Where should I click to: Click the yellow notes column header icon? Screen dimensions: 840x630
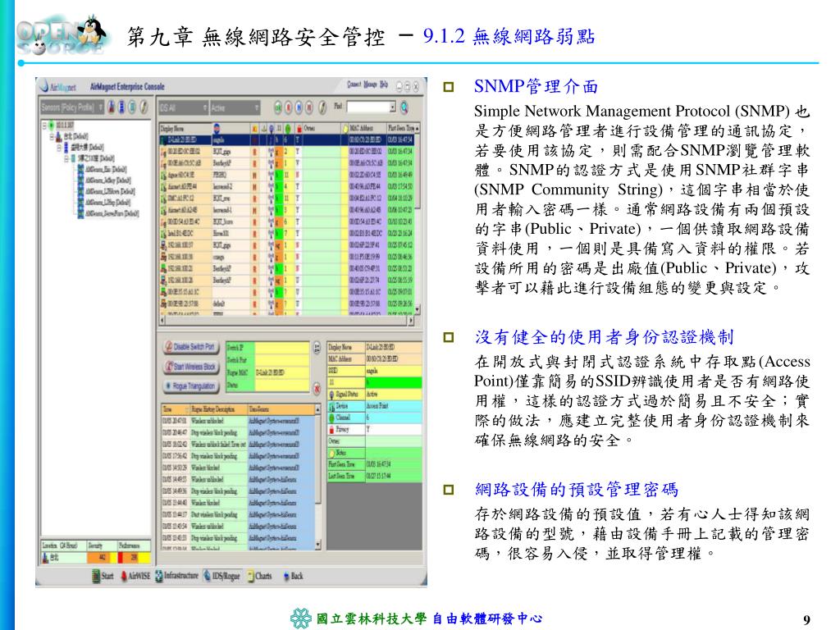tap(345, 129)
